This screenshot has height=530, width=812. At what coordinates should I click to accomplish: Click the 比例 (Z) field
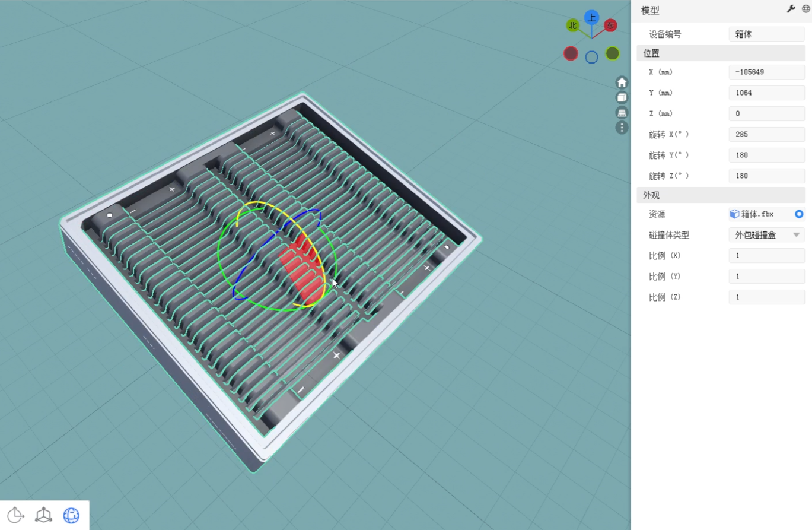tap(767, 297)
